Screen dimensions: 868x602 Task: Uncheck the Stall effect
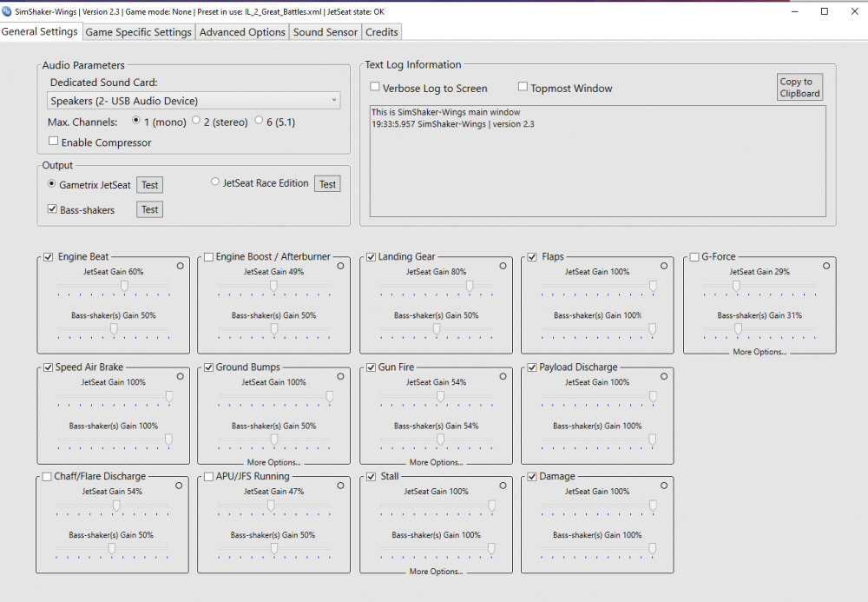[x=371, y=476]
